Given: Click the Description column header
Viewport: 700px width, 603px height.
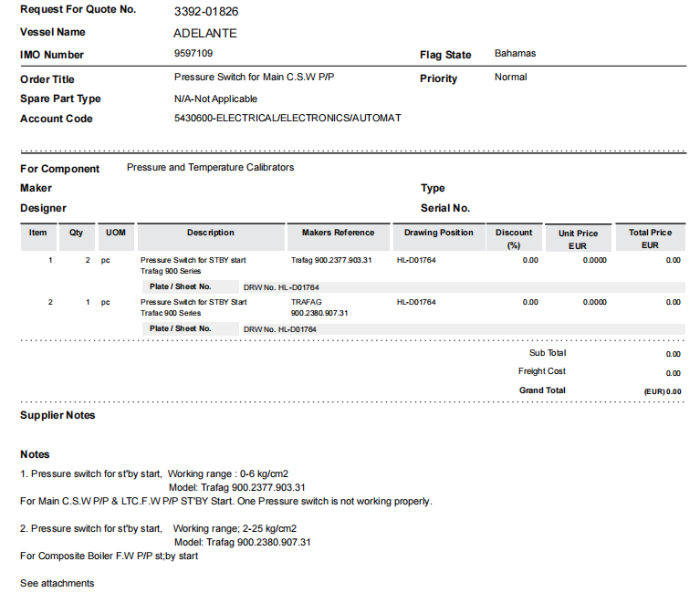Looking at the screenshot, I should pos(211,234).
